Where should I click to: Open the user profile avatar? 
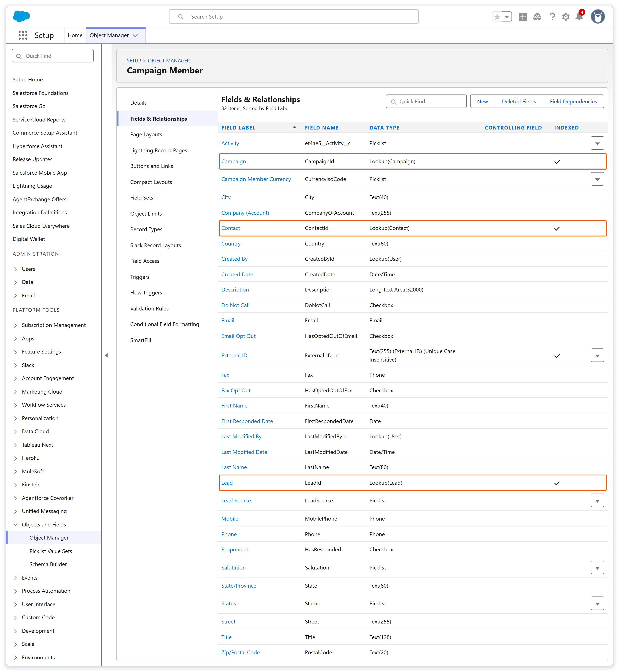[x=598, y=16]
